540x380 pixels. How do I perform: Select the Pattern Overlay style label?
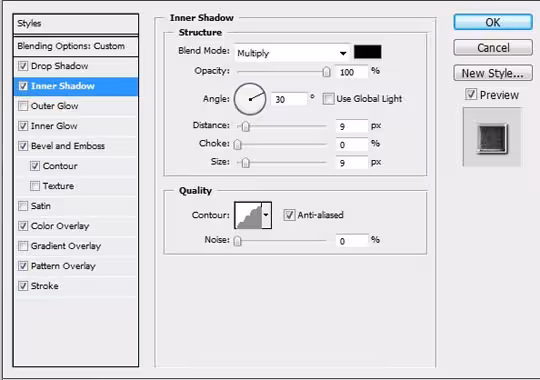(63, 266)
